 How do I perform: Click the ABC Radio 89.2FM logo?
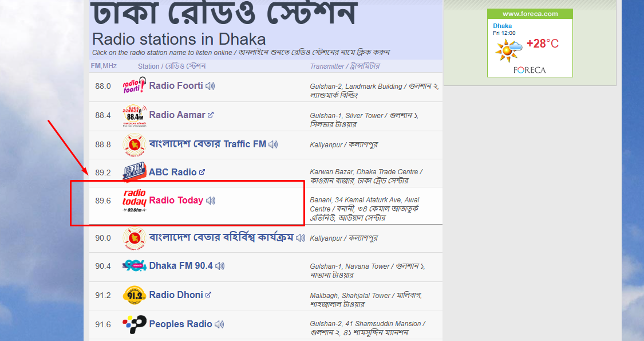135,171
